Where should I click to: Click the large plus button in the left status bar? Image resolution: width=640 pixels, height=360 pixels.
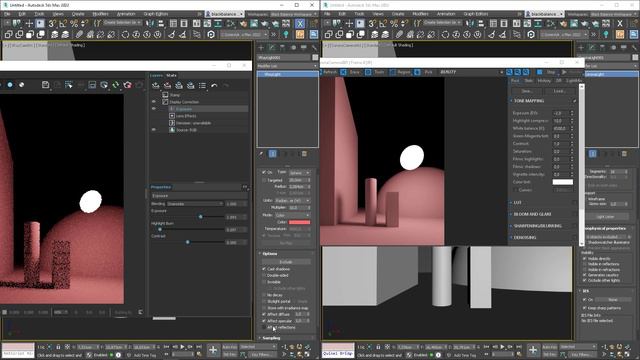(213, 350)
